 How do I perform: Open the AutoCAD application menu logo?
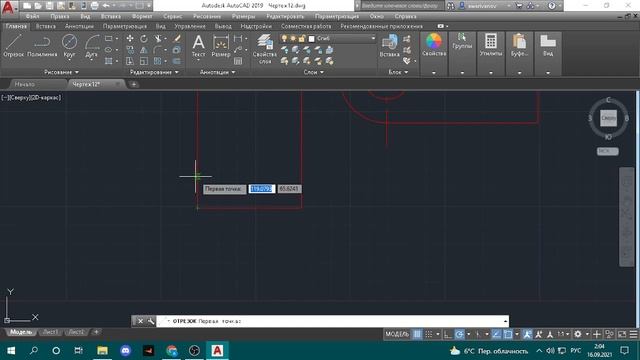(8, 7)
